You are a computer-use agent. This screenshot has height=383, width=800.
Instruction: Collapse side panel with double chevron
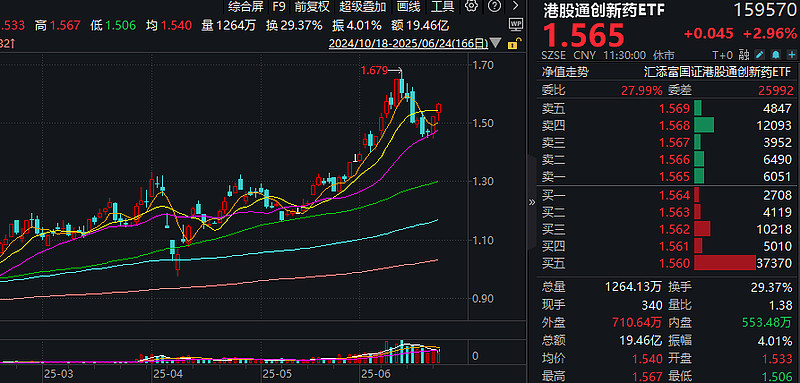tap(532, 202)
